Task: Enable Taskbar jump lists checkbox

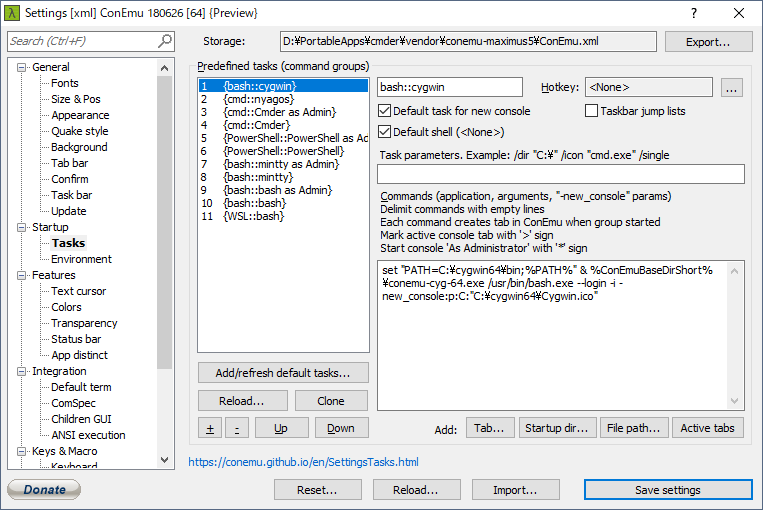Action: tap(591, 111)
